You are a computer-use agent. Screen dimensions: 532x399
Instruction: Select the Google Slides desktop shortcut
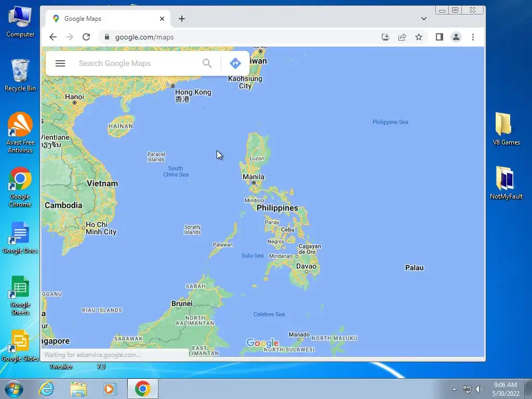tap(20, 345)
